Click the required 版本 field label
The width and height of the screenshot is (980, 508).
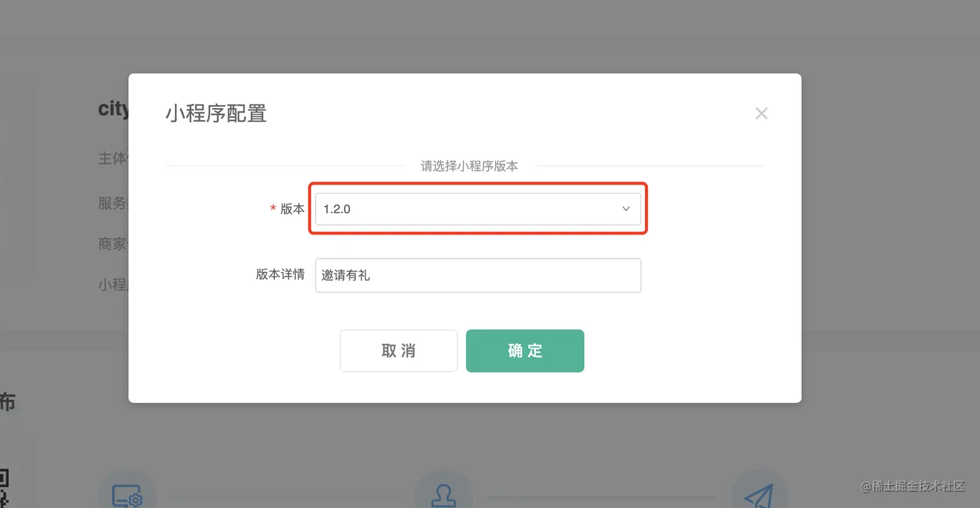[292, 209]
